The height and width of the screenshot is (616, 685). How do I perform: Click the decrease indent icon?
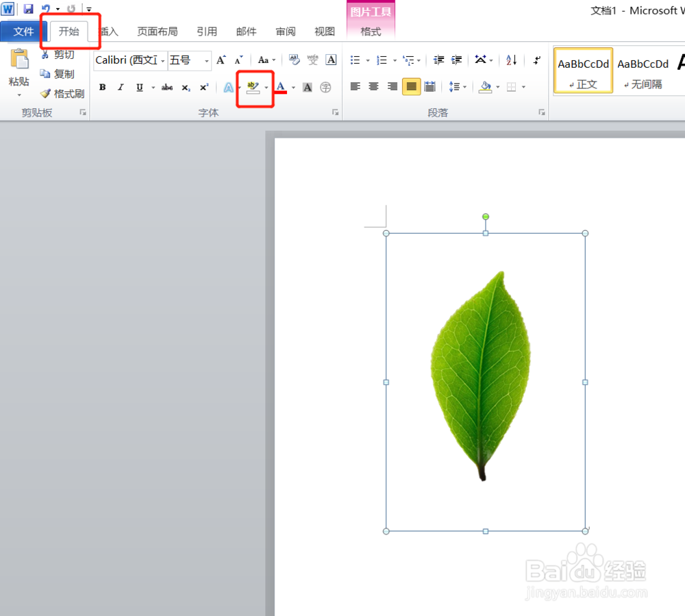[x=438, y=60]
